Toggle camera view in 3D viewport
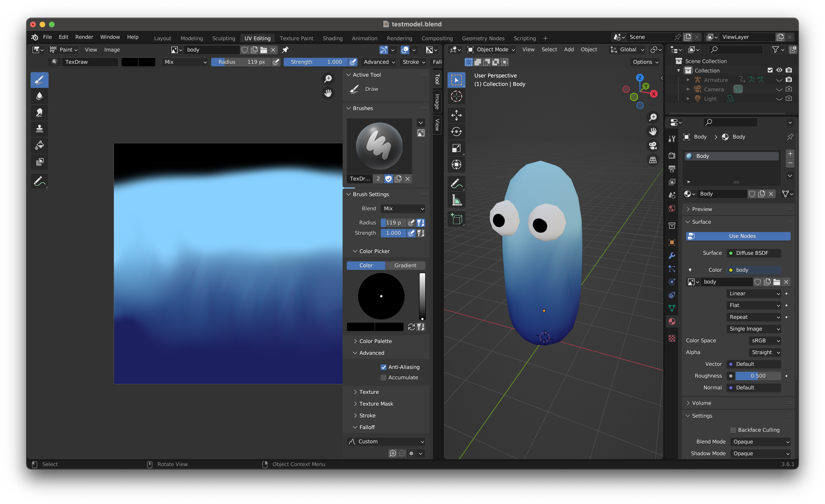The width and height of the screenshot is (825, 504). (653, 146)
